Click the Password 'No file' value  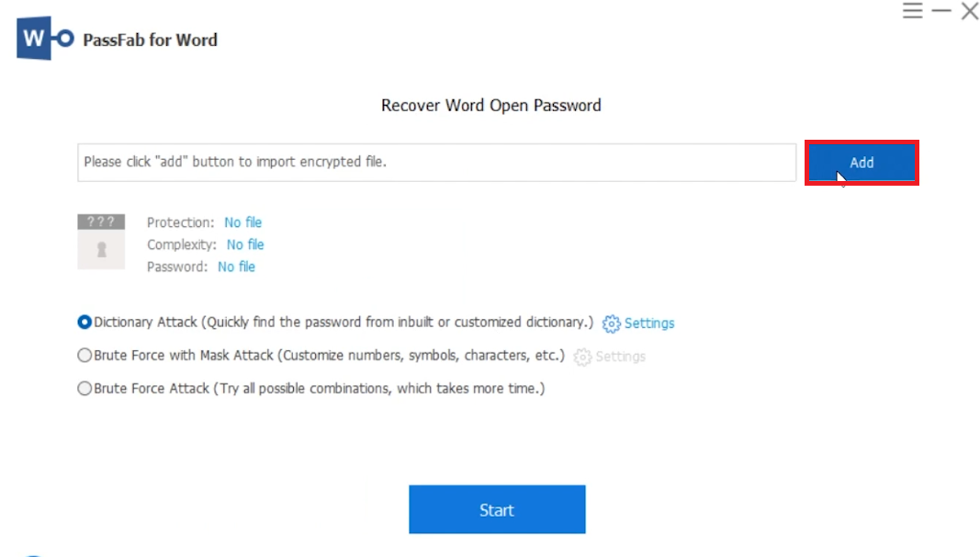pos(237,267)
